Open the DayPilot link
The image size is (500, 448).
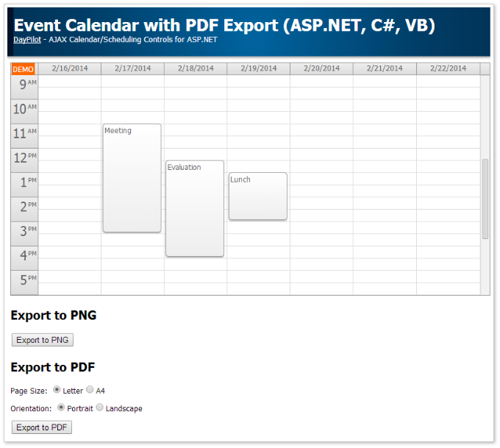click(x=27, y=40)
